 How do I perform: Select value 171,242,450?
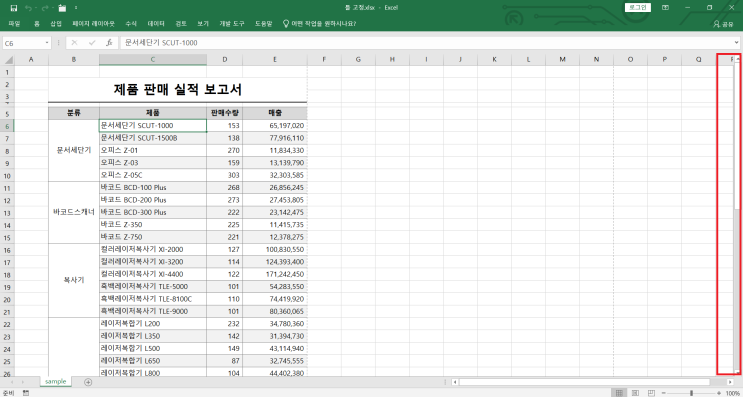point(275,274)
